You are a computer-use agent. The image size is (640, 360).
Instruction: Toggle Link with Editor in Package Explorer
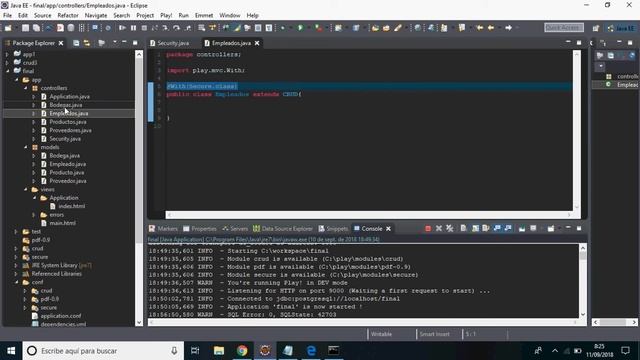tap(87, 43)
